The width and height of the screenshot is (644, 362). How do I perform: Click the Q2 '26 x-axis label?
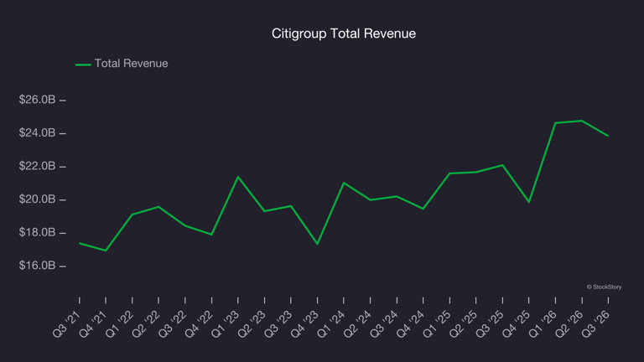click(x=569, y=324)
